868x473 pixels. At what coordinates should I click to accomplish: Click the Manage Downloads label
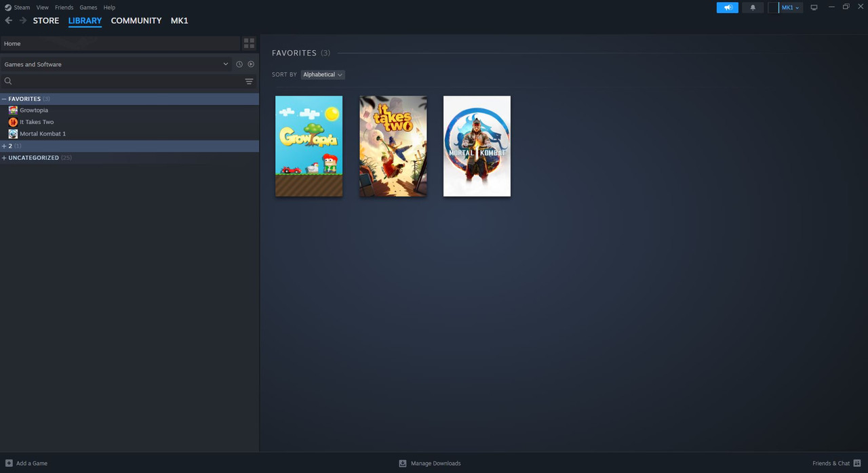436,464
